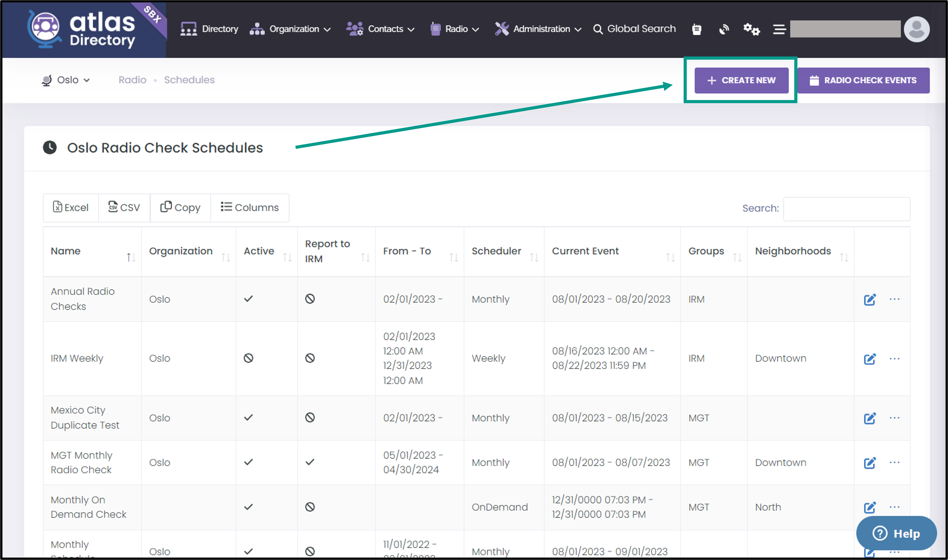
Task: Click the Atlas Directory logo
Action: 81,29
